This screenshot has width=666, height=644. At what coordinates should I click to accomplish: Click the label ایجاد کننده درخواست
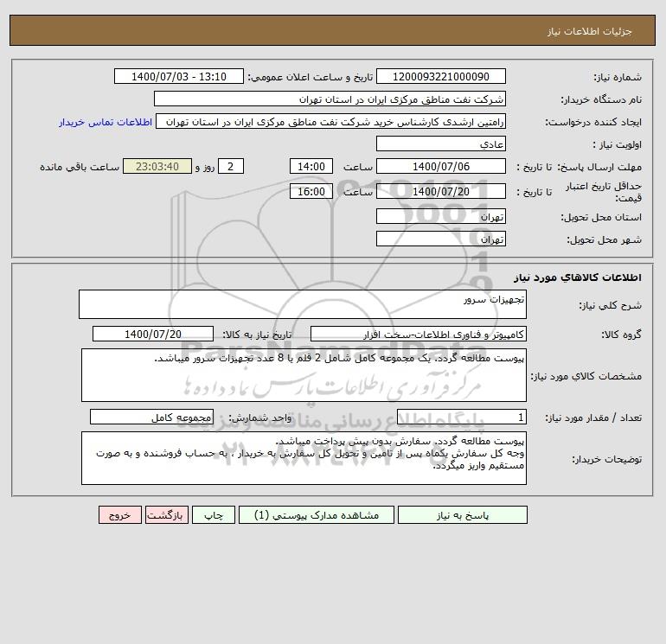tap(593, 122)
